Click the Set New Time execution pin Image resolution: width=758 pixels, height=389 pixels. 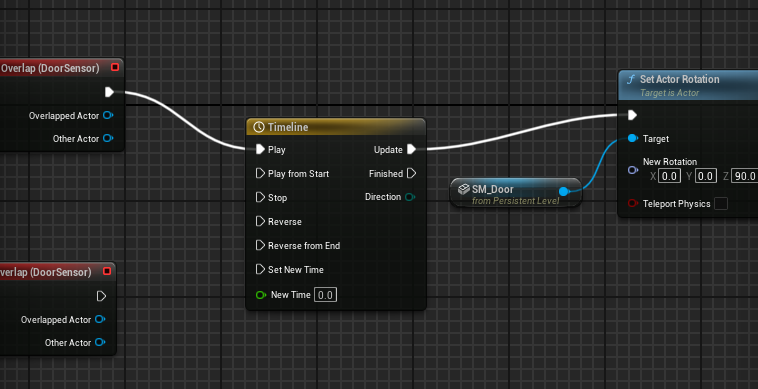pyautogui.click(x=260, y=269)
